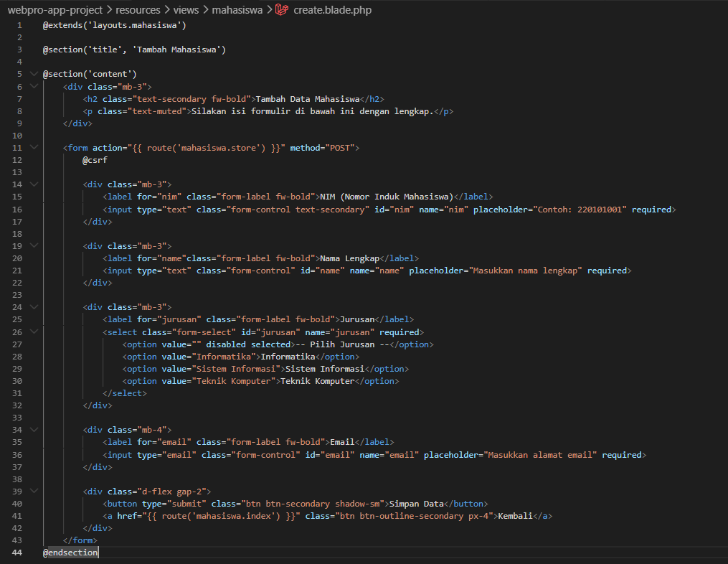
Task: Click the "btn btn-outline-secondary px-4" class string
Action: (x=414, y=516)
